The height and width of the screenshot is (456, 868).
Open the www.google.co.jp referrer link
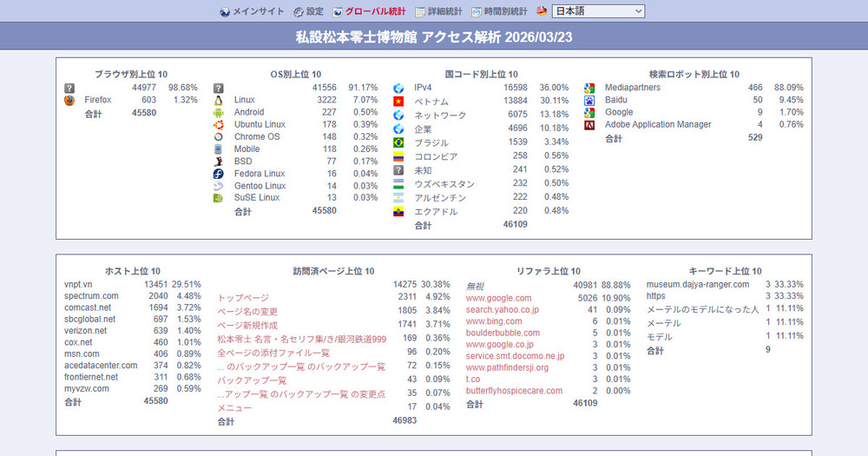click(x=500, y=345)
